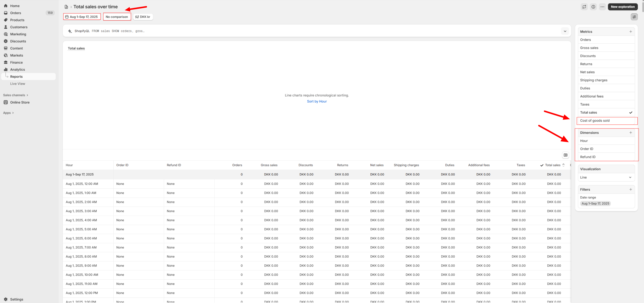Open the Line visualization dropdown

(x=606, y=177)
